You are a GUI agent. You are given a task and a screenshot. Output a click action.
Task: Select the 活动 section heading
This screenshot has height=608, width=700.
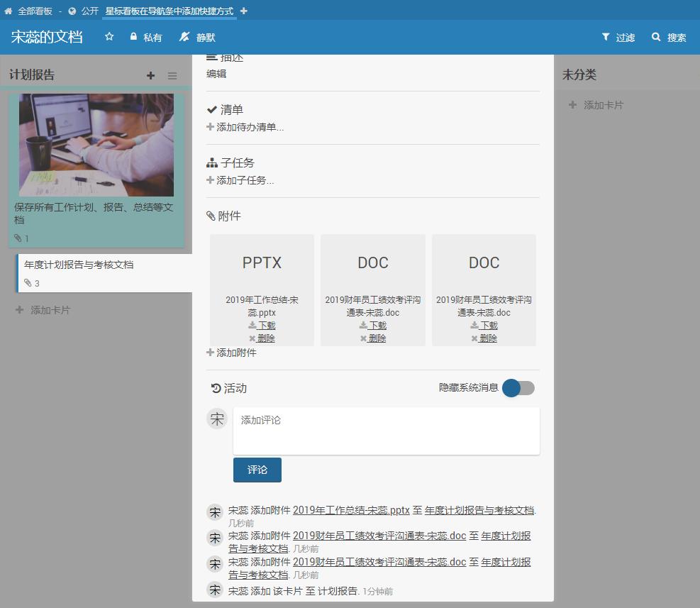[229, 388]
